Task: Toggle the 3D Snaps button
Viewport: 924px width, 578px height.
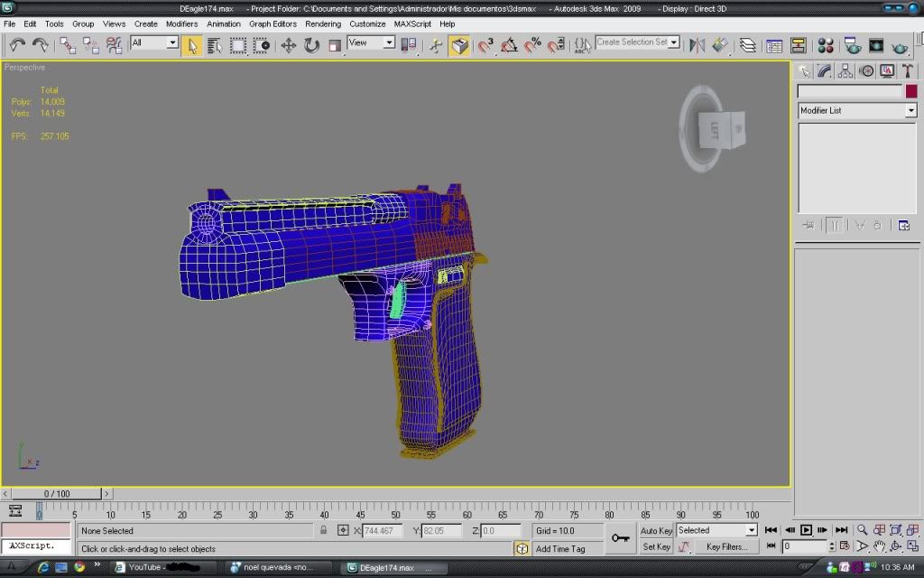Action: 487,44
